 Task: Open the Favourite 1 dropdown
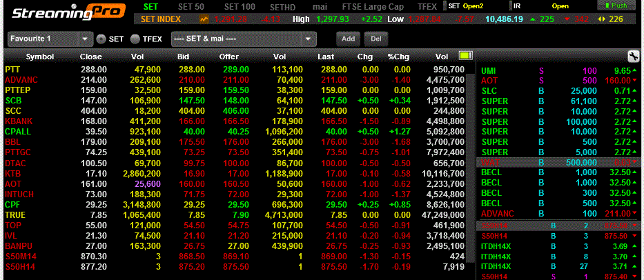click(50, 39)
